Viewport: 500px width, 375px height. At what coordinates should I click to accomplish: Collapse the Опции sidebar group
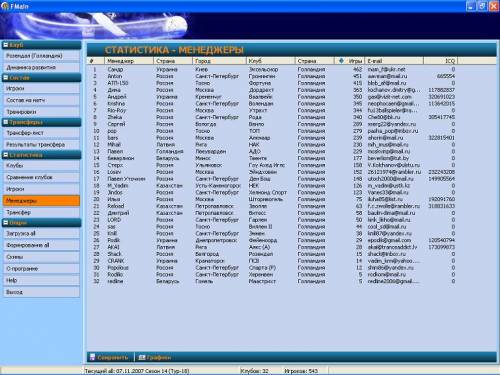point(6,222)
